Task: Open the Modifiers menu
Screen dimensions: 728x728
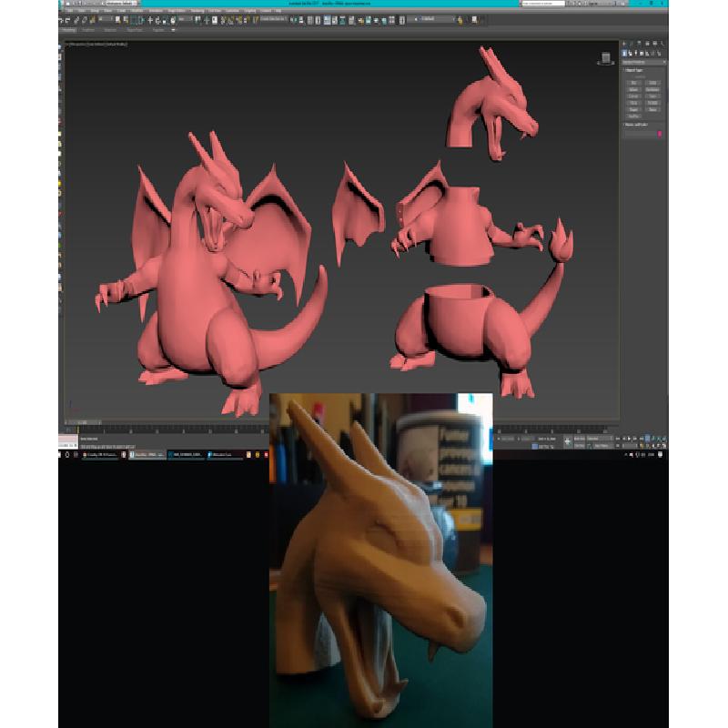Action: 137,11
